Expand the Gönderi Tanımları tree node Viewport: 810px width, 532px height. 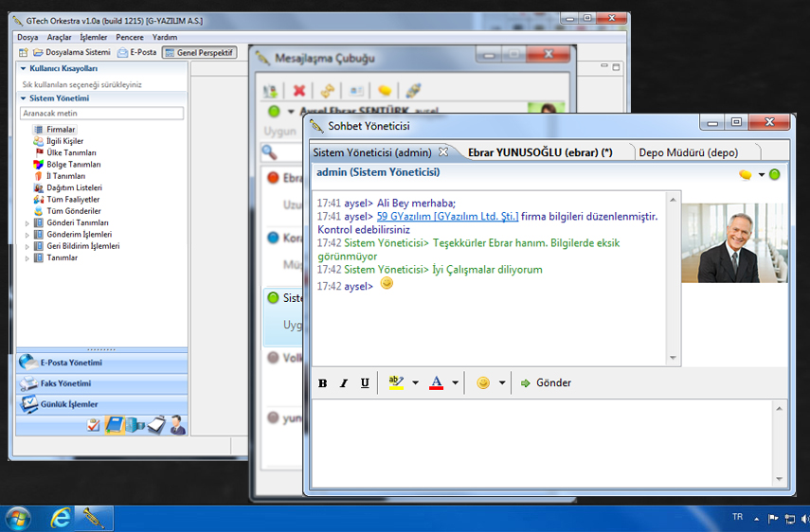pos(27,222)
